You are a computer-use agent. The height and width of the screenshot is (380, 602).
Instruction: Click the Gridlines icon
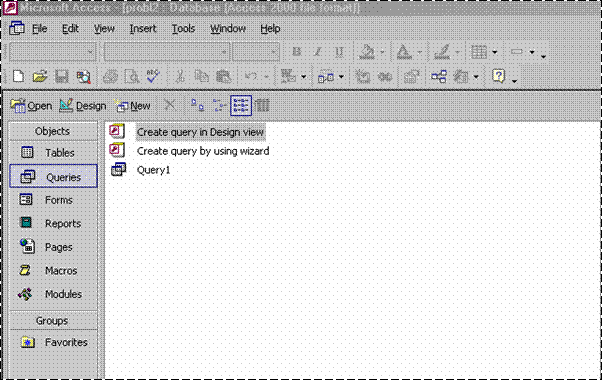[479, 52]
